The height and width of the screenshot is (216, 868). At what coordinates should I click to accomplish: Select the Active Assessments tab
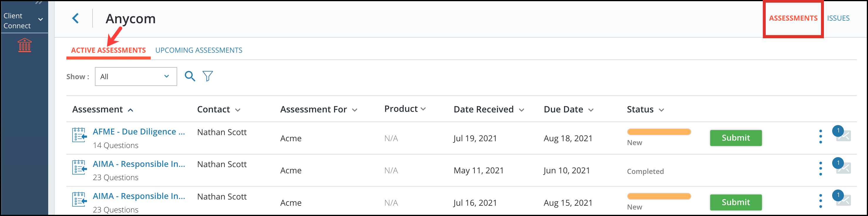(x=108, y=50)
